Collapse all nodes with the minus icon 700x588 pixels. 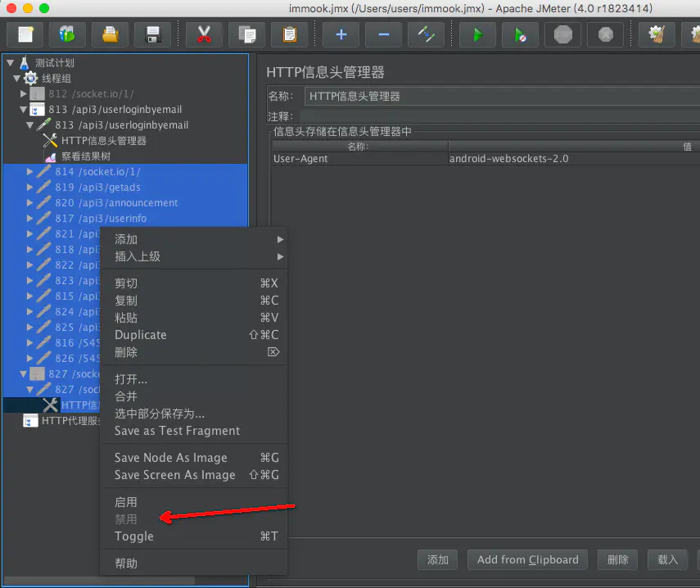pos(383,34)
